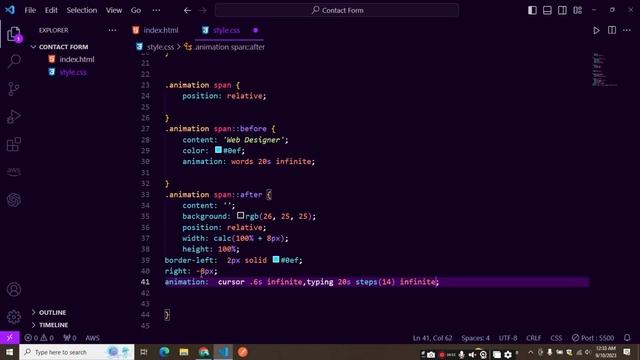Viewport: 640px width, 360px height.
Task: Open the View menu
Action: (114, 10)
